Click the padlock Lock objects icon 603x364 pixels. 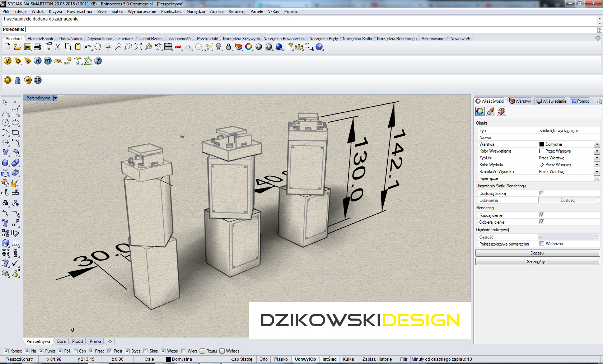point(229,47)
